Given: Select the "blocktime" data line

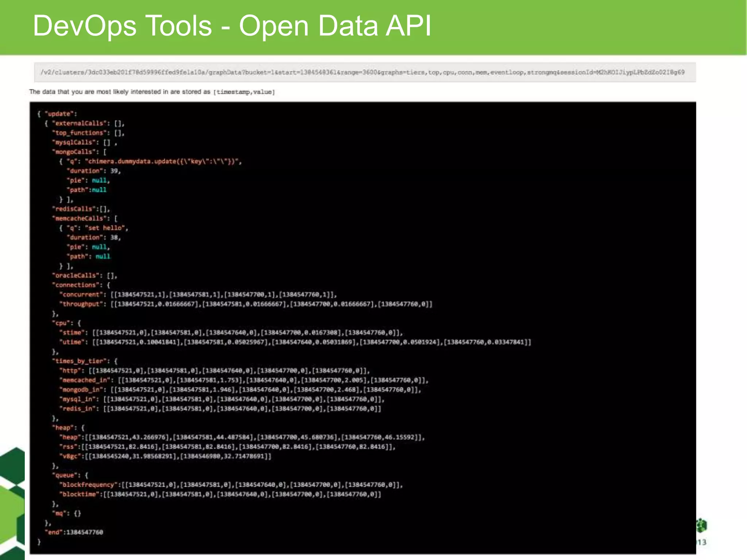Looking at the screenshot, I should (x=220, y=494).
